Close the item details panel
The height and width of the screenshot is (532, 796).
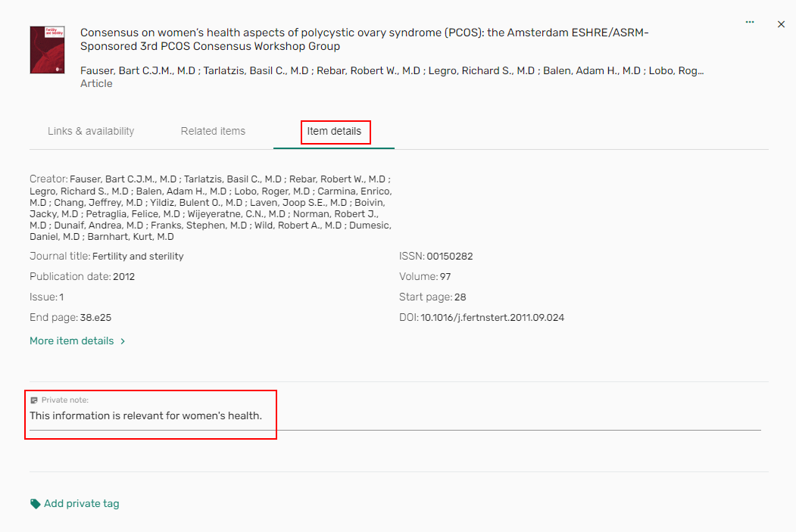(x=781, y=24)
